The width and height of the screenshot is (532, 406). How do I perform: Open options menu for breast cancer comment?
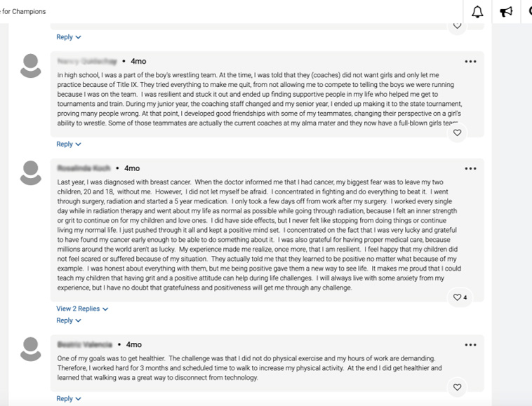coord(470,168)
